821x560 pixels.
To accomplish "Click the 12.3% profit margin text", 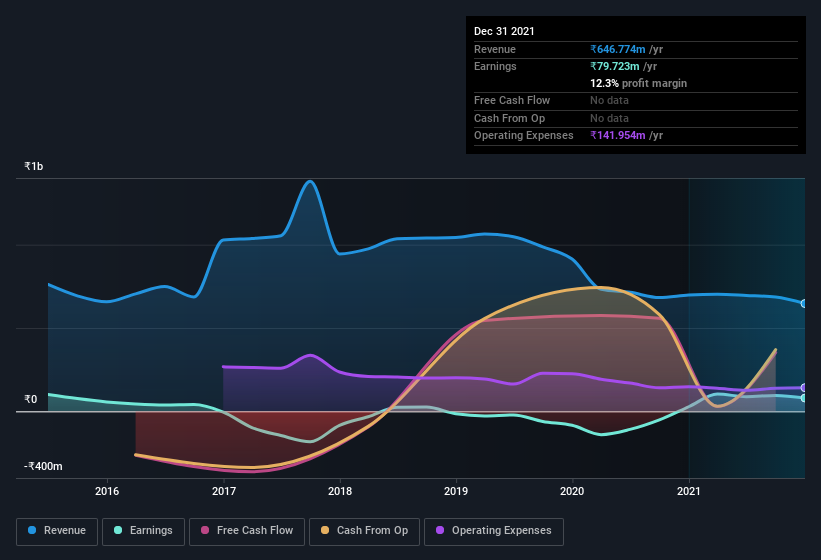I will (x=638, y=83).
